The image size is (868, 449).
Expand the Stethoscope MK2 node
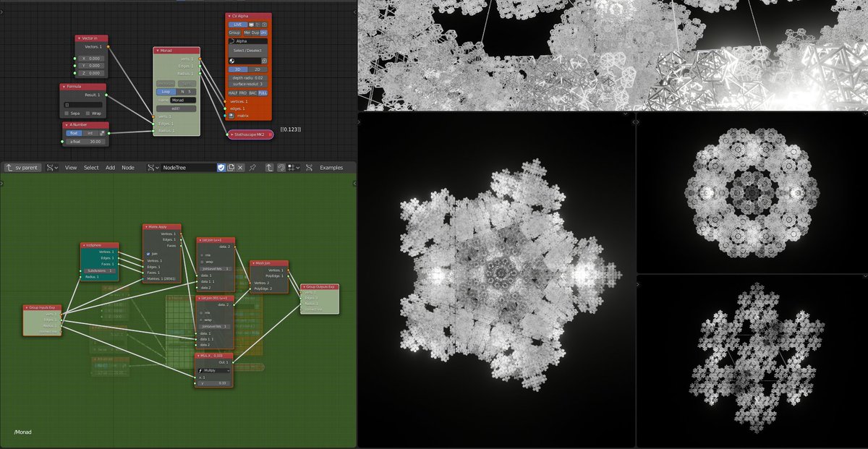click(232, 134)
